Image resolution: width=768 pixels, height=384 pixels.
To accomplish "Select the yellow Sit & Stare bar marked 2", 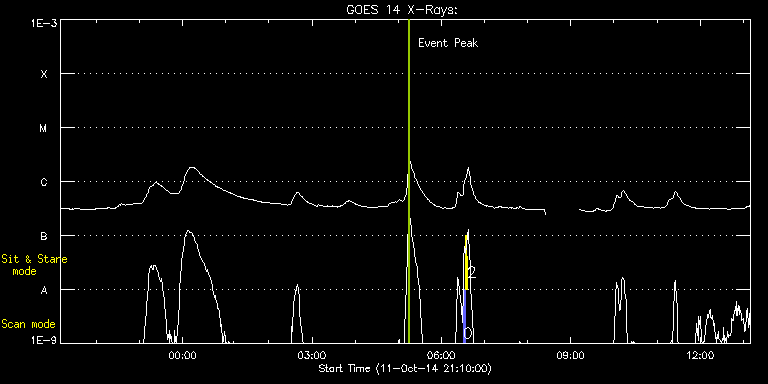I will [x=467, y=263].
